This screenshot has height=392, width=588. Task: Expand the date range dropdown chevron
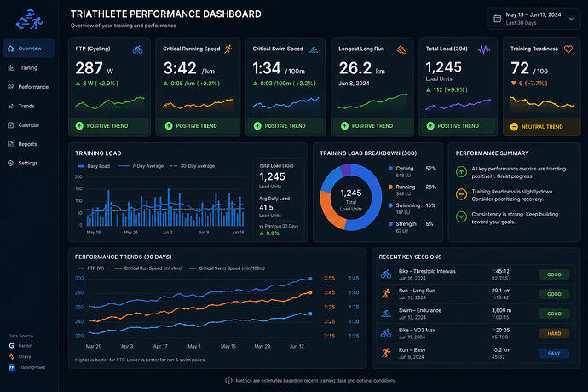(571, 19)
